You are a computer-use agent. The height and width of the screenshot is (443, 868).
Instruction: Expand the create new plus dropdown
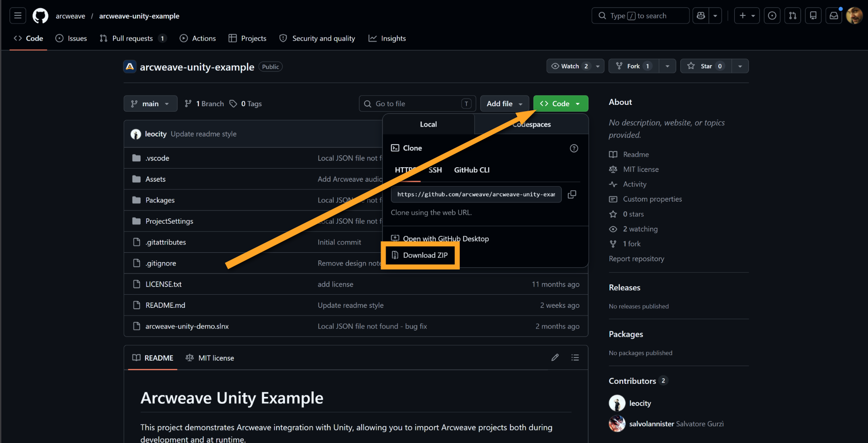747,16
